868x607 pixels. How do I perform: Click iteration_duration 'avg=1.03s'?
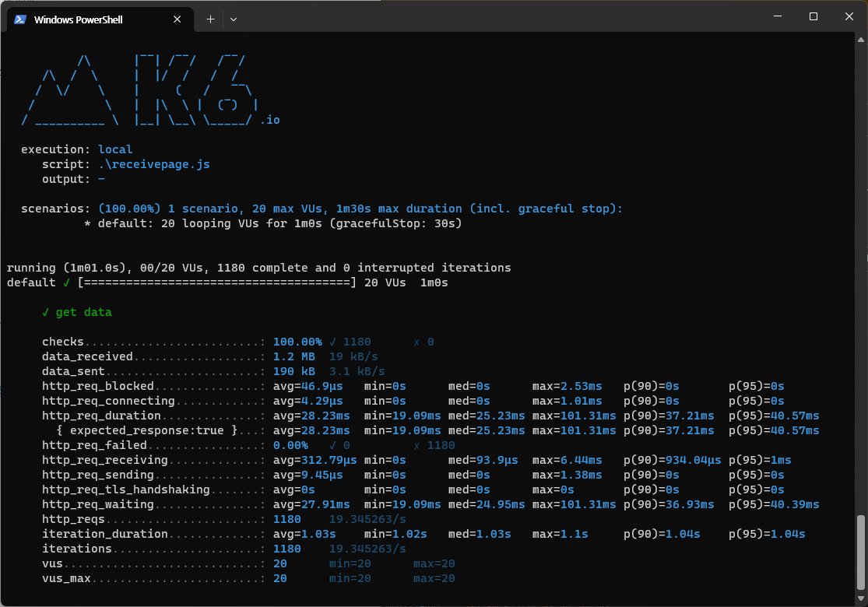click(x=304, y=534)
